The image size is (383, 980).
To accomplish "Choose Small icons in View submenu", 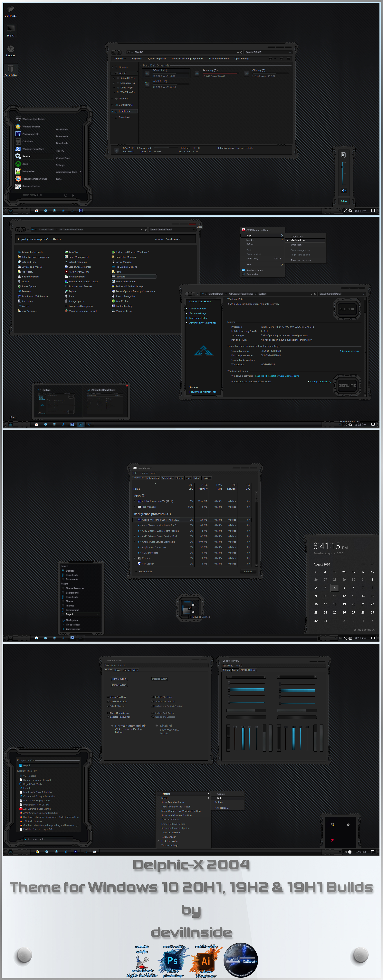I will tap(305, 245).
